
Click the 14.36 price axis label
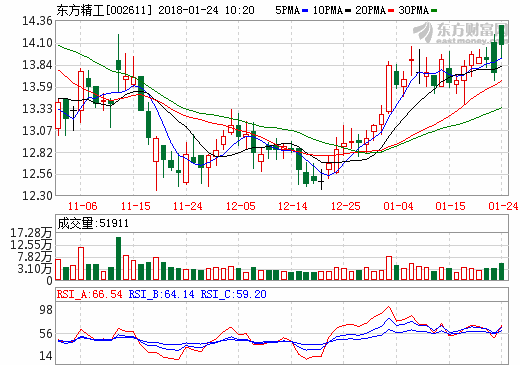point(37,21)
